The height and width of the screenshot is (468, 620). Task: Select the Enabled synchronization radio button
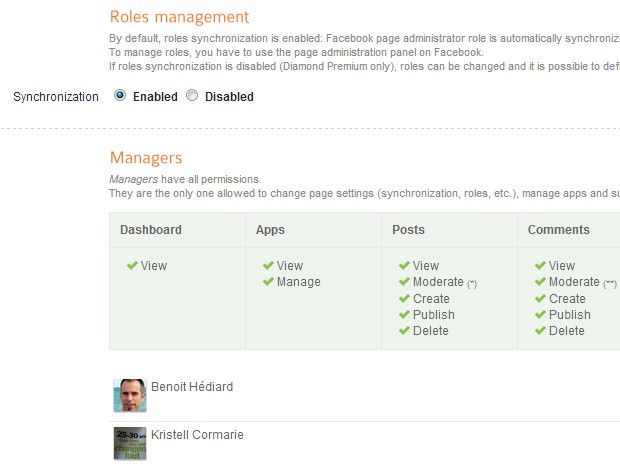[x=120, y=97]
